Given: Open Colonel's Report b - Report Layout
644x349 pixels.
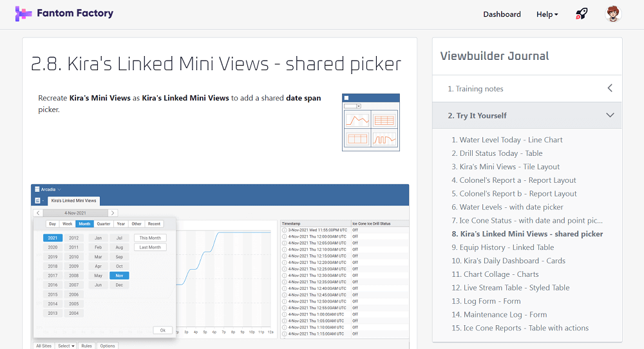Looking at the screenshot, I should pos(514,194).
